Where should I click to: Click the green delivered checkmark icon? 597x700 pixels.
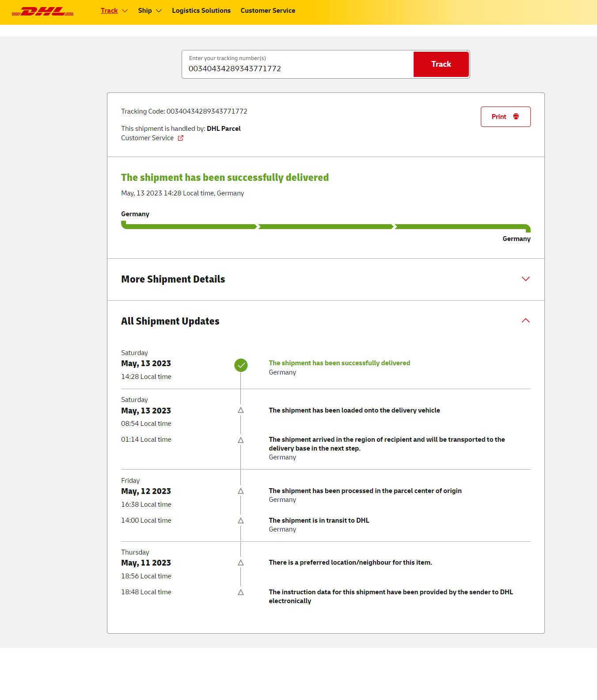[x=241, y=365]
